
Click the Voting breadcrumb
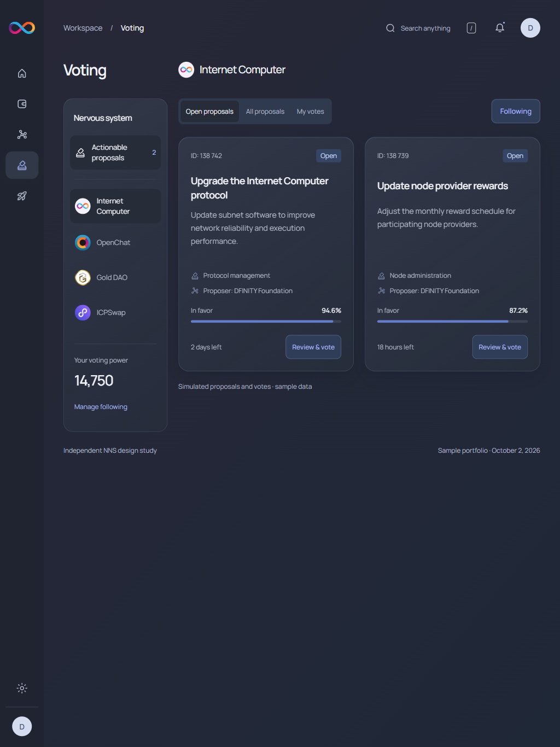pos(132,28)
